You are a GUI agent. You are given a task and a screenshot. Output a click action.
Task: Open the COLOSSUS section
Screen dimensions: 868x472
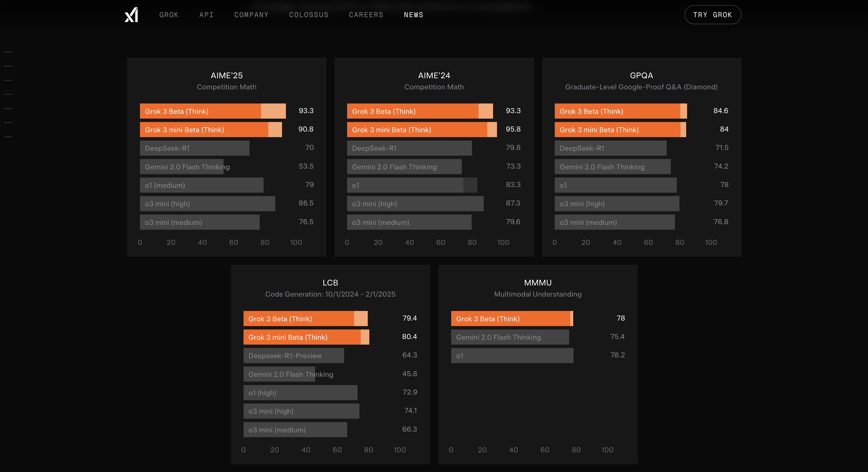(309, 14)
